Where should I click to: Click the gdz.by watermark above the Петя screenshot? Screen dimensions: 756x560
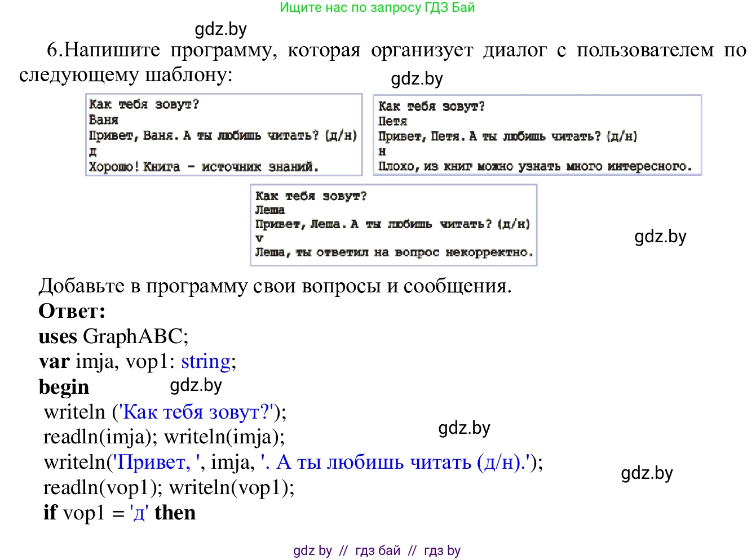[417, 79]
